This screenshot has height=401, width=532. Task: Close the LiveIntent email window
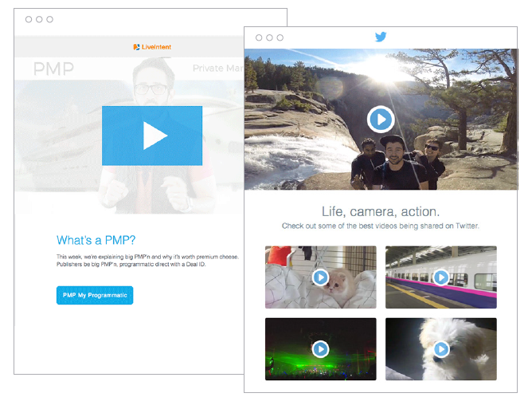pos(29,19)
